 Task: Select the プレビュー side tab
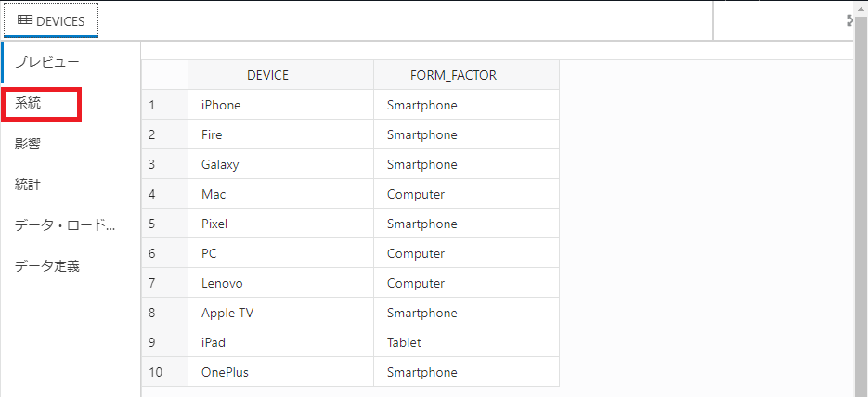click(x=46, y=62)
